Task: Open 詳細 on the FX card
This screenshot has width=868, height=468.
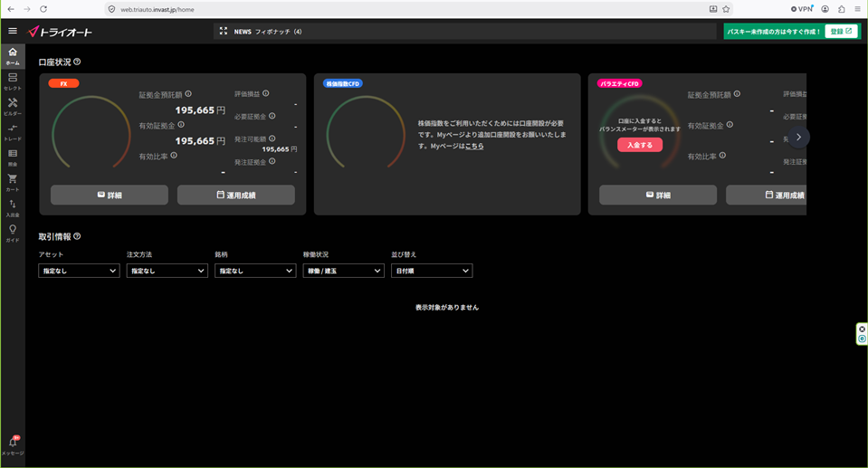Action: tap(109, 195)
